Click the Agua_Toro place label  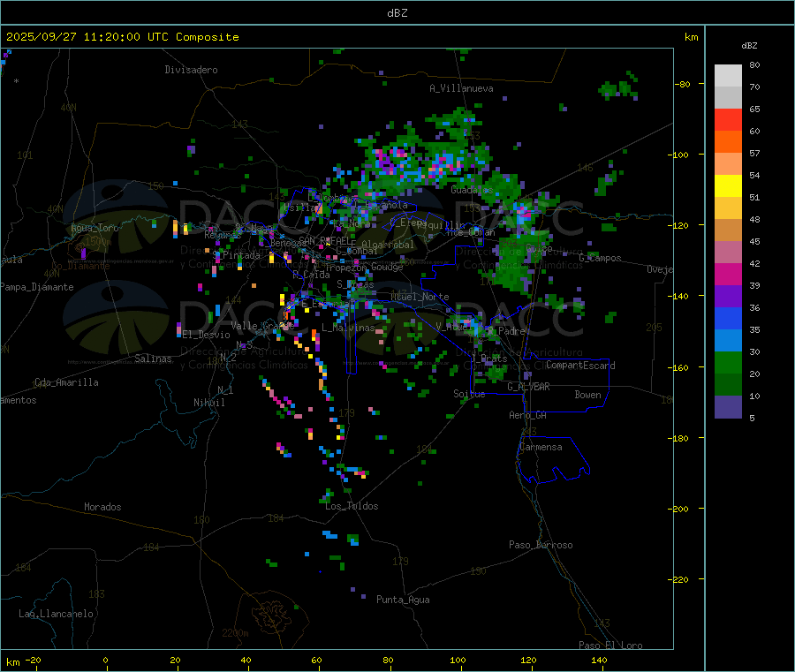point(95,228)
